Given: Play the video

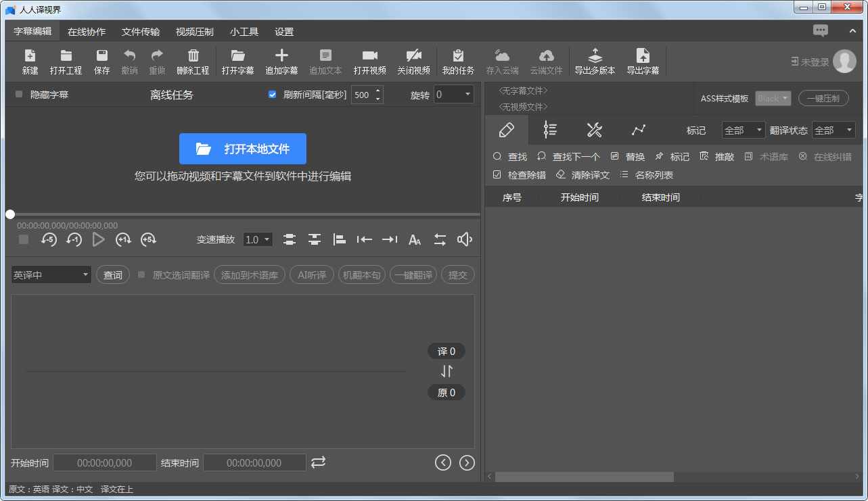Looking at the screenshot, I should click(x=99, y=239).
